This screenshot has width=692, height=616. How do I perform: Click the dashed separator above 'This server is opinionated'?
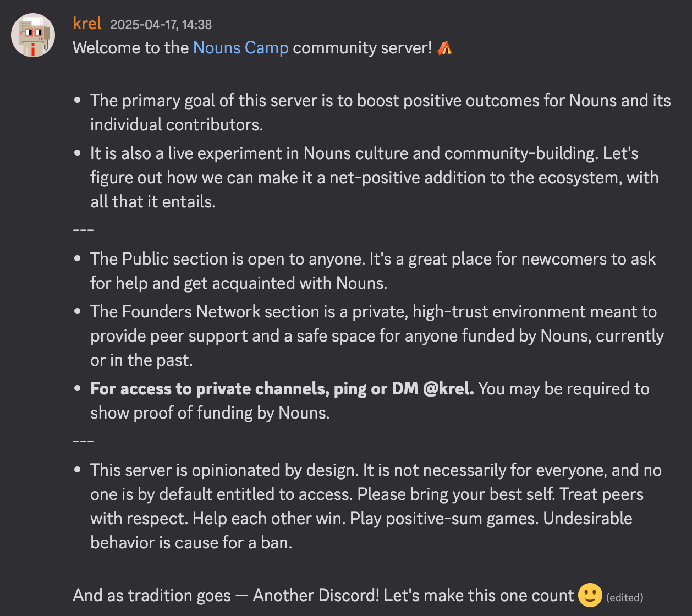83,441
